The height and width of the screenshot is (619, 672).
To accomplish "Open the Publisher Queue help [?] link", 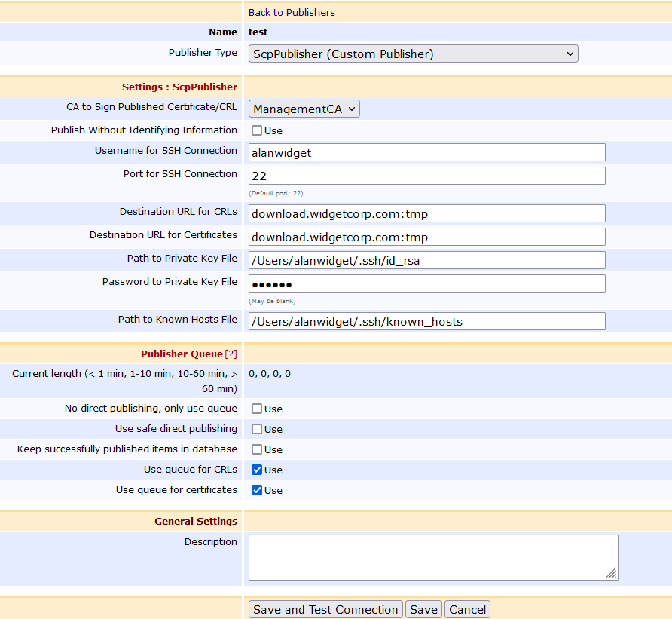I will 231,354.
